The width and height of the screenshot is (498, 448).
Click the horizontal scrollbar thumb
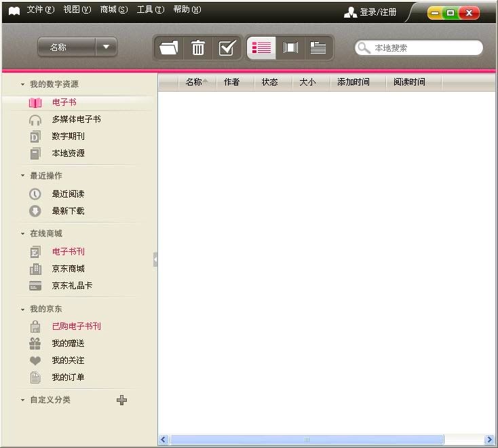(x=307, y=440)
